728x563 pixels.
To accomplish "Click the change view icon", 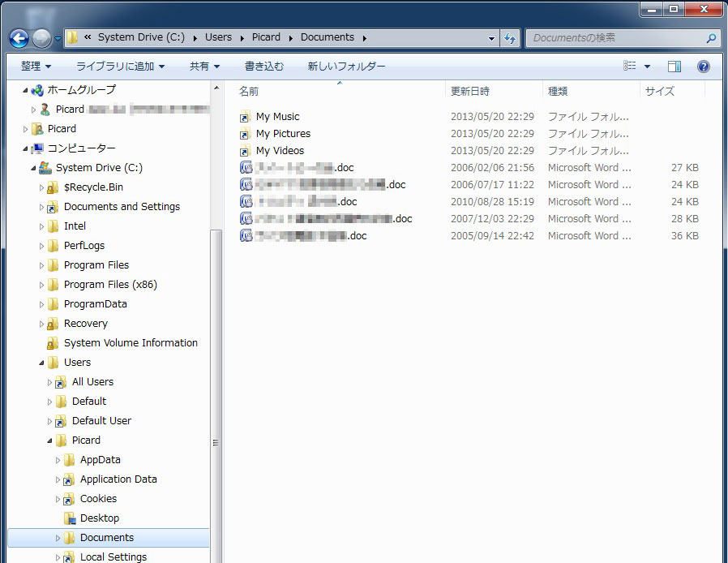I will click(x=630, y=66).
